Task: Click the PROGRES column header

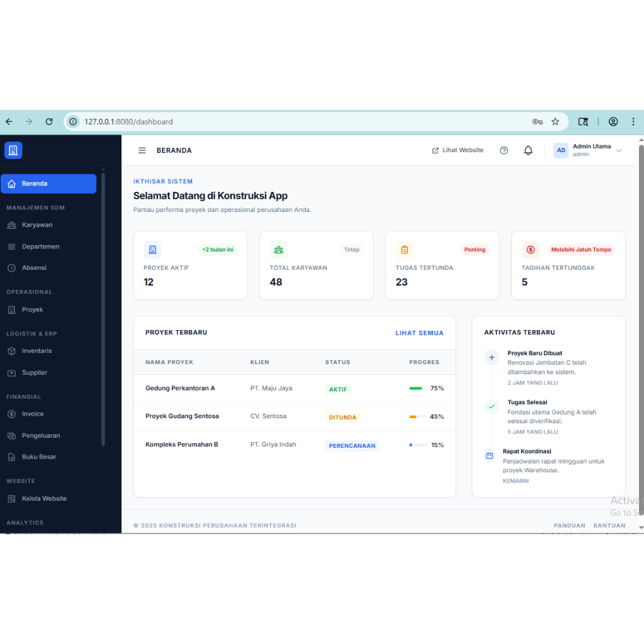Action: [x=425, y=362]
